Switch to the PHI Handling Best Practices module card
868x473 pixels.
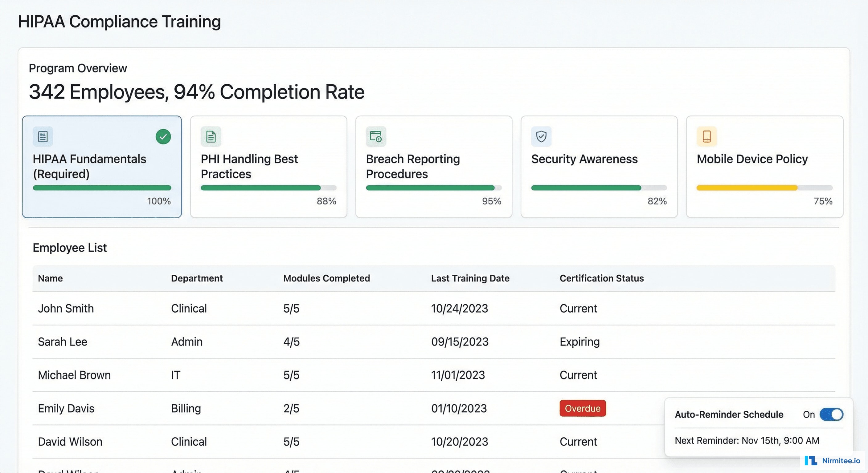(268, 167)
